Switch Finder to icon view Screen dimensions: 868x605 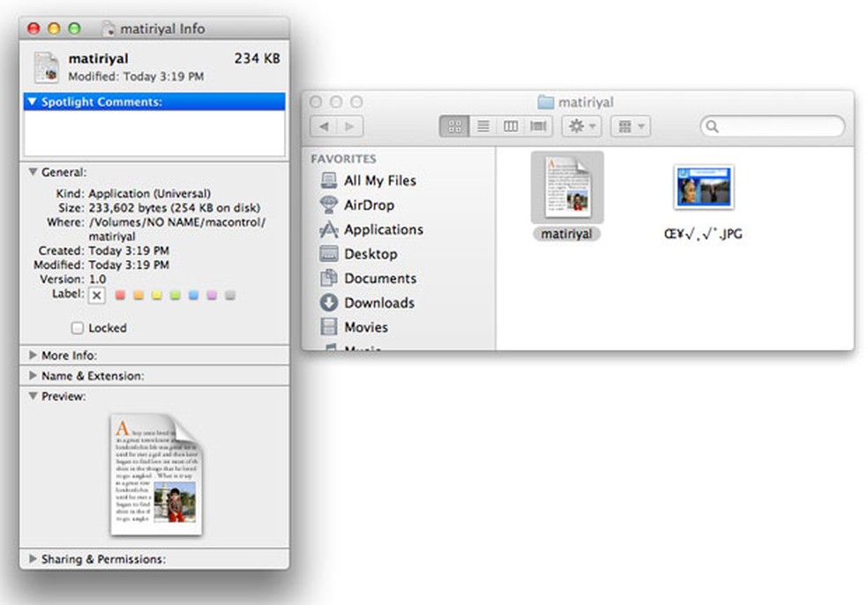454,126
